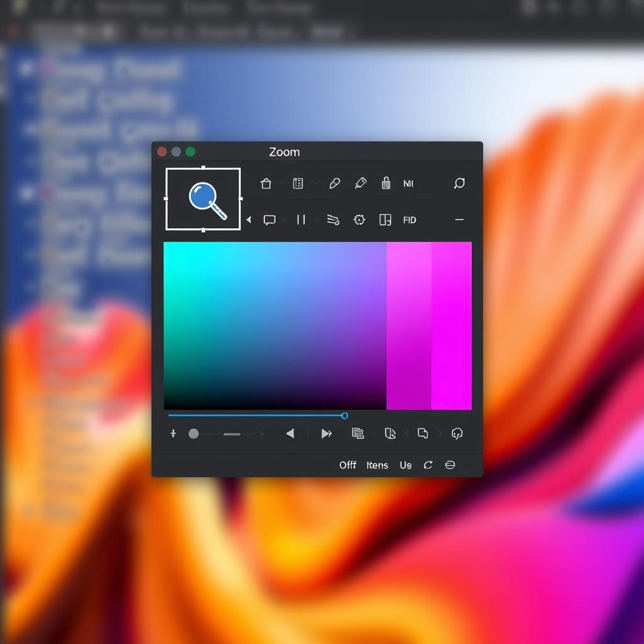Click the stacked lines with brush icon

(x=333, y=219)
